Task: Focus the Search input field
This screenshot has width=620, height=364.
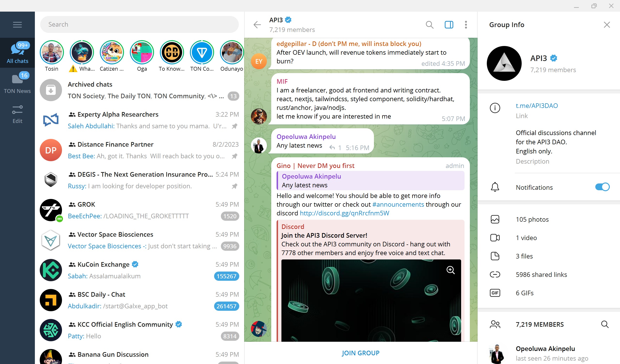Action: [139, 25]
